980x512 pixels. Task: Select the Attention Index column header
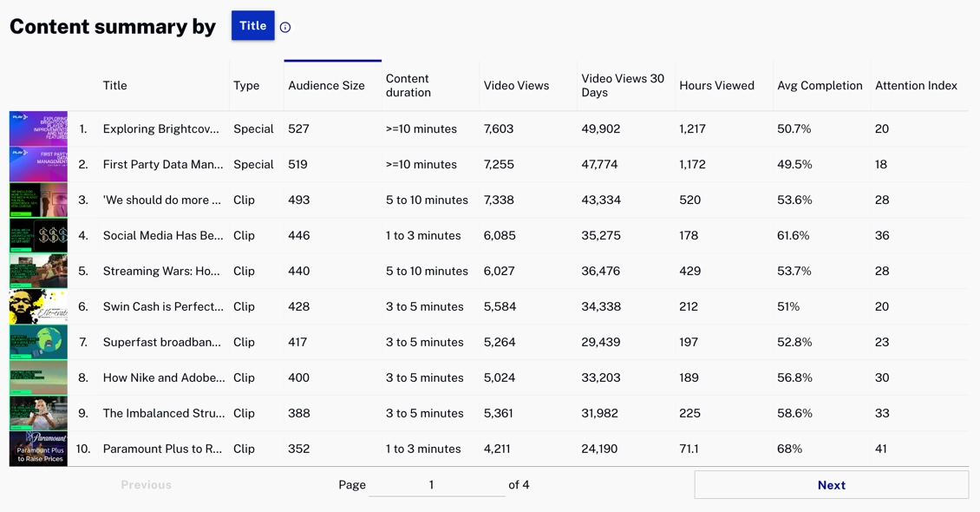coord(916,86)
